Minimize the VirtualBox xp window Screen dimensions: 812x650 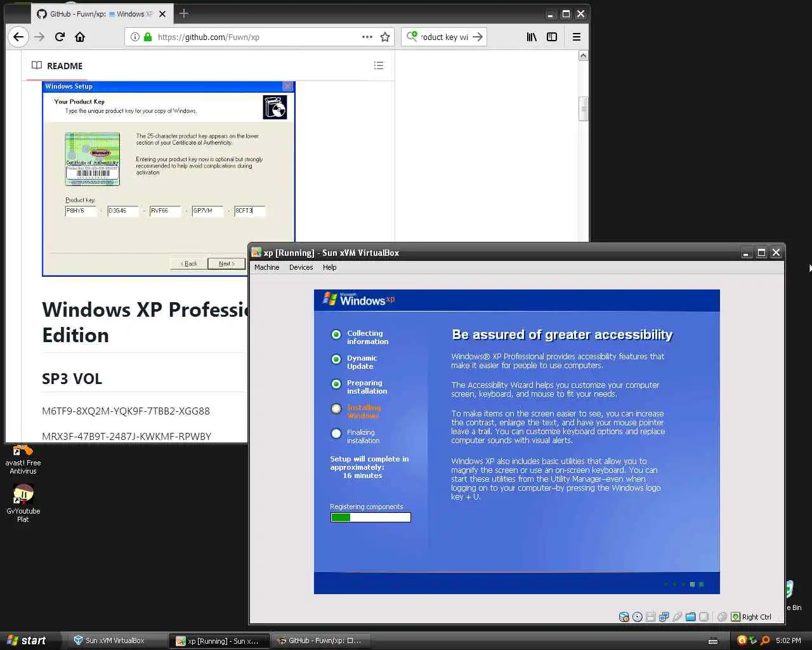click(x=747, y=253)
